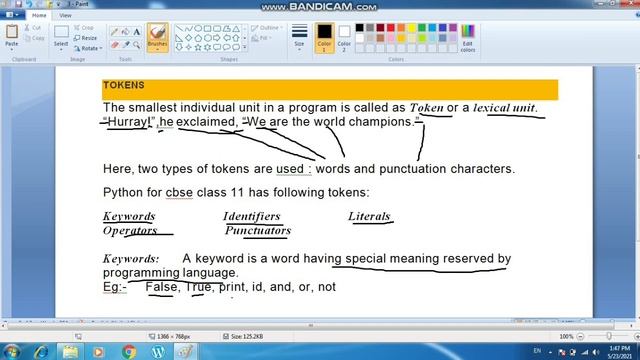This screenshot has height=360, width=640.
Task: Open Google Chrome from taskbar
Action: 129,351
